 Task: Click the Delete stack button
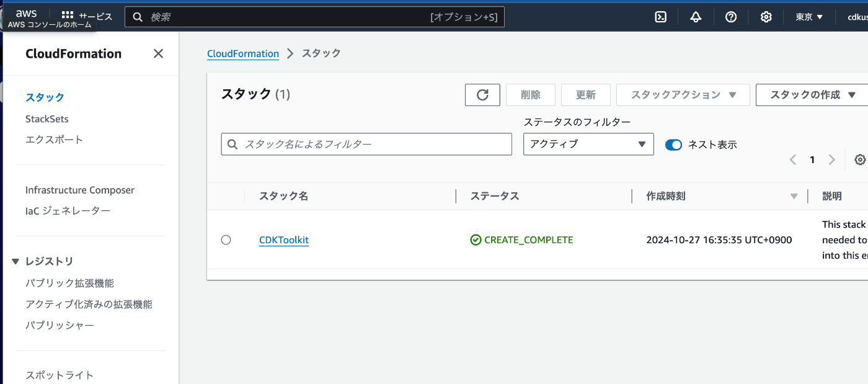pyautogui.click(x=531, y=95)
